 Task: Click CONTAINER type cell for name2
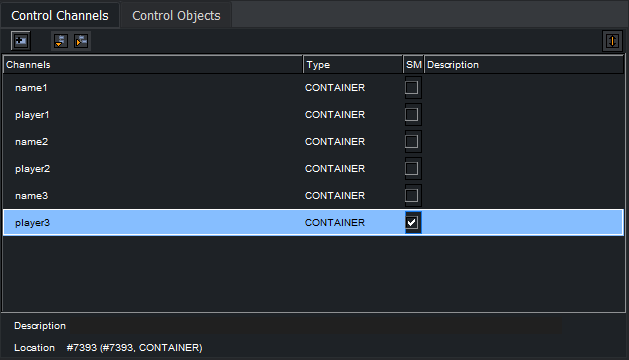click(335, 141)
